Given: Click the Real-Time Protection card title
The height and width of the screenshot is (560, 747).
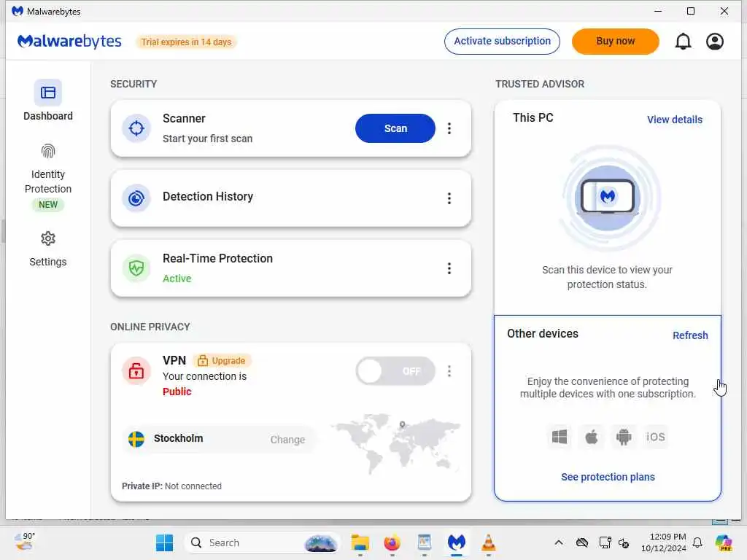Looking at the screenshot, I should [217, 258].
